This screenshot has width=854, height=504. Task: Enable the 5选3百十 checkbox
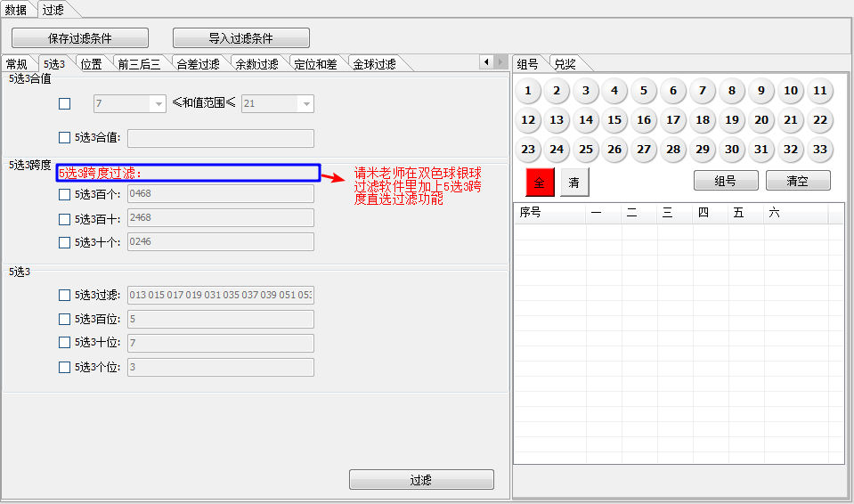click(64, 219)
